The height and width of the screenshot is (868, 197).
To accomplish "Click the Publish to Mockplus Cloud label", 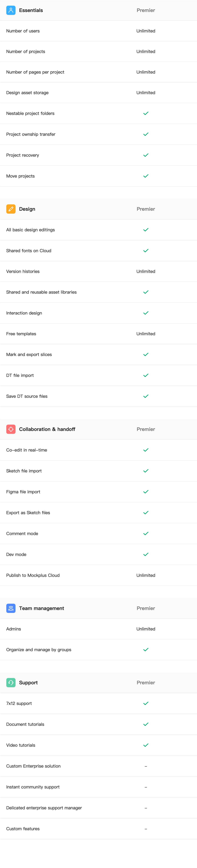I will coord(33,575).
